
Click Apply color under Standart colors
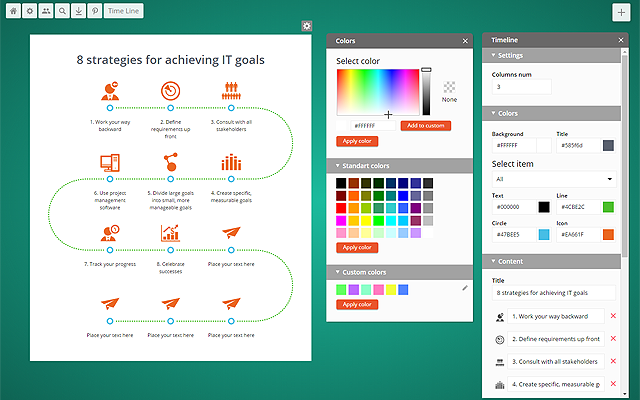(357, 248)
